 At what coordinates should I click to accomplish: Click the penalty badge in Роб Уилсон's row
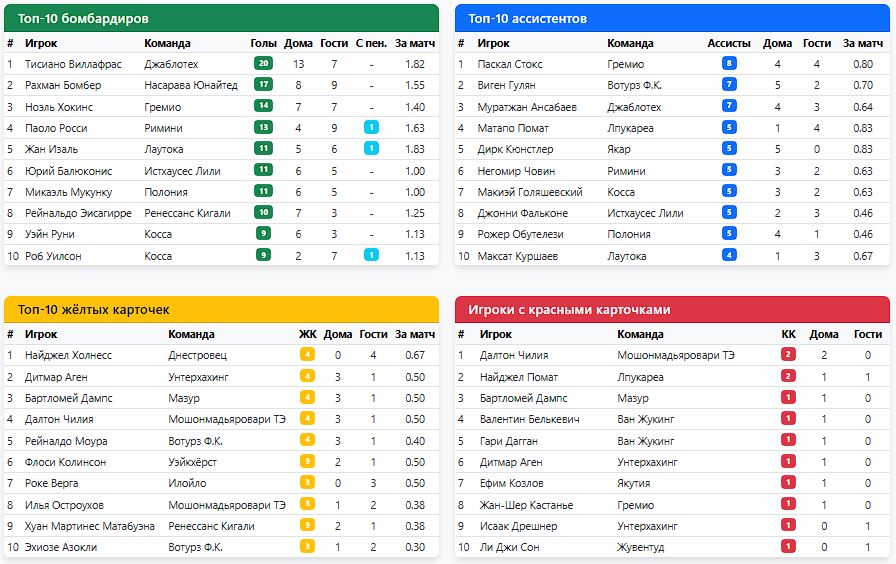pyautogui.click(x=371, y=255)
